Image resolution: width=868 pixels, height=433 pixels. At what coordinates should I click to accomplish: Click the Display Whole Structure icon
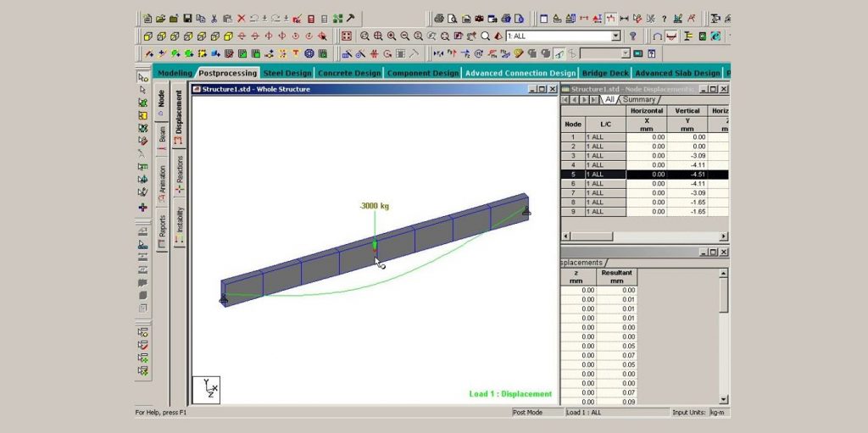346,36
